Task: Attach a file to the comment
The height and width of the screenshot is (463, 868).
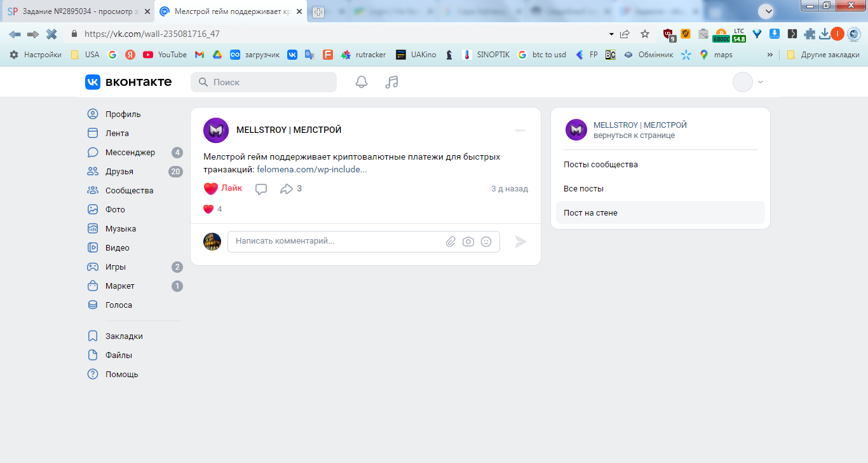Action: (451, 242)
